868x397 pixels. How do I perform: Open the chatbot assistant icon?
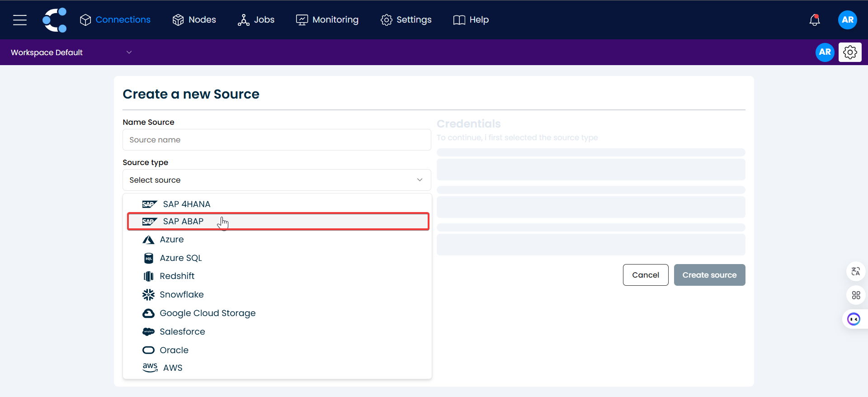coord(854,319)
